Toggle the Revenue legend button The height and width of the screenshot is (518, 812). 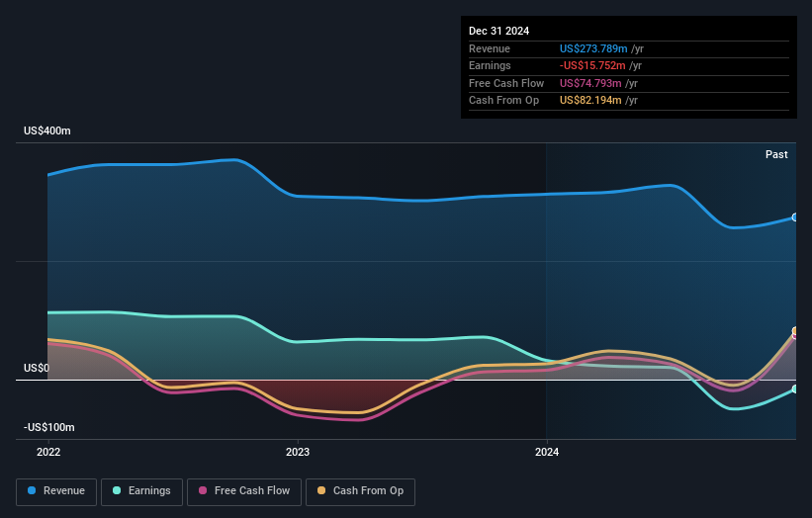point(56,491)
